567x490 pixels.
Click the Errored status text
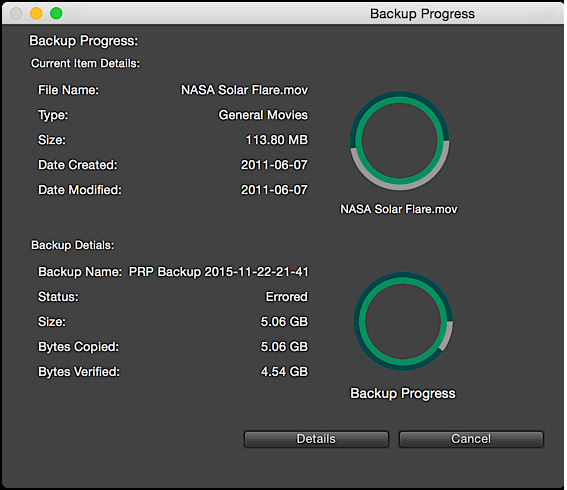[286, 297]
